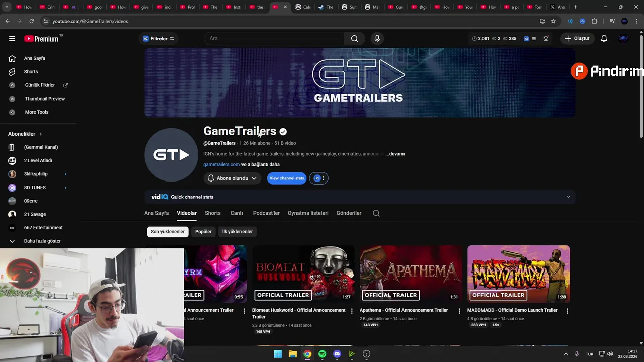Click the GameTrailers channel avatar
The image size is (644, 362).
click(171, 155)
